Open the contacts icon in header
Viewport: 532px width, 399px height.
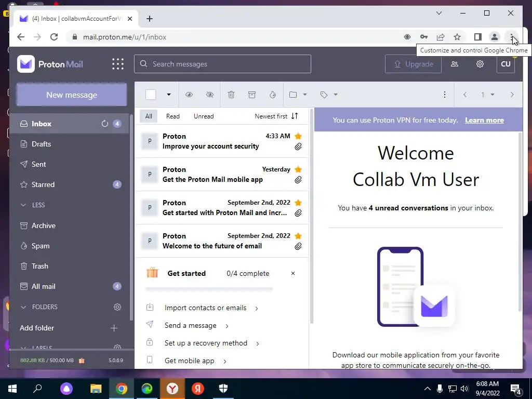(454, 64)
